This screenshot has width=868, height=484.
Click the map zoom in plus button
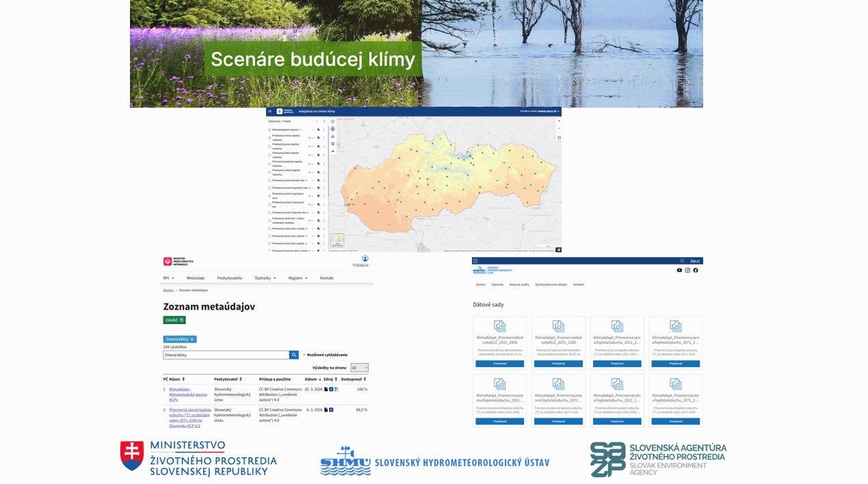(559, 121)
